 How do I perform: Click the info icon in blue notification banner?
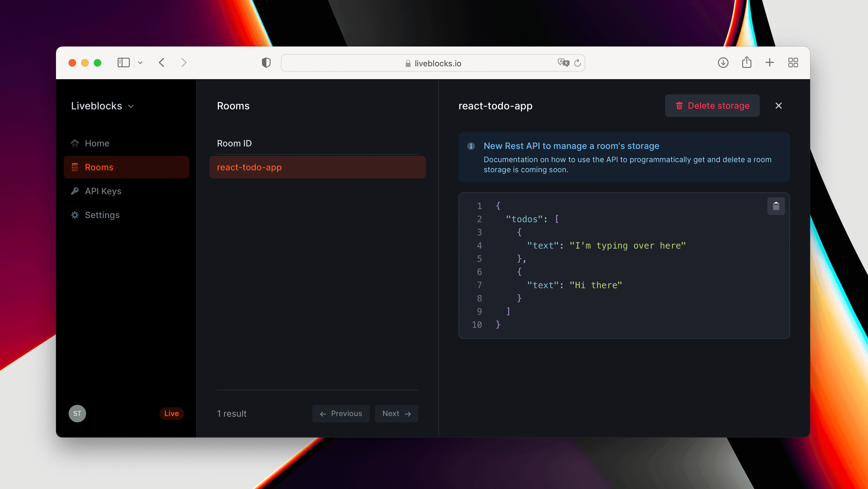471,145
